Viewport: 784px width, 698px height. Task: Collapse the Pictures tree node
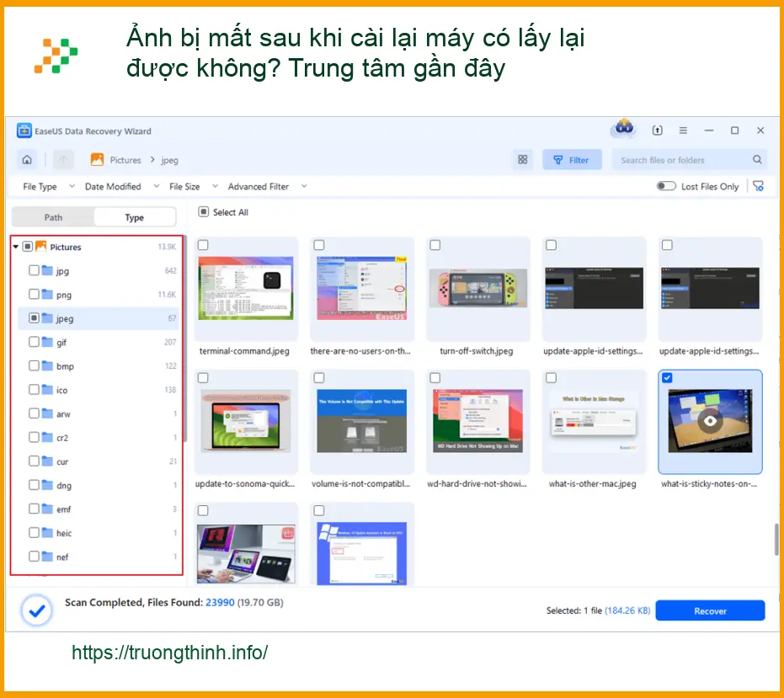(15, 247)
